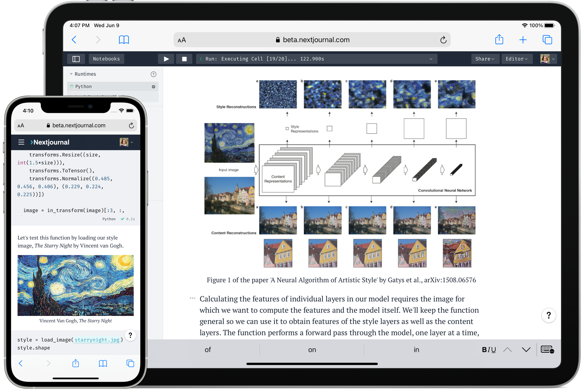The image size is (581, 392).
Task: Click the Starry Night input image on iPad
Action: click(229, 143)
